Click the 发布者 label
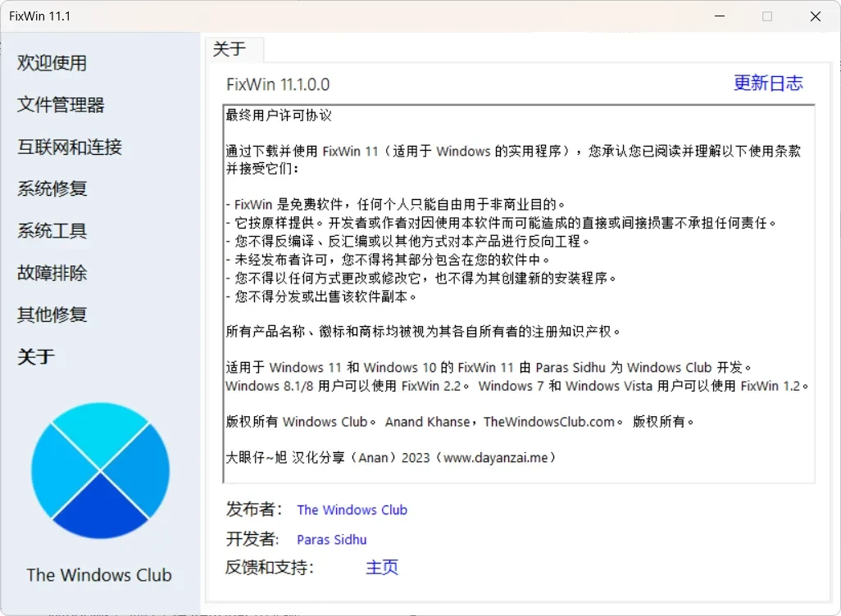This screenshot has width=841, height=616. point(254,510)
